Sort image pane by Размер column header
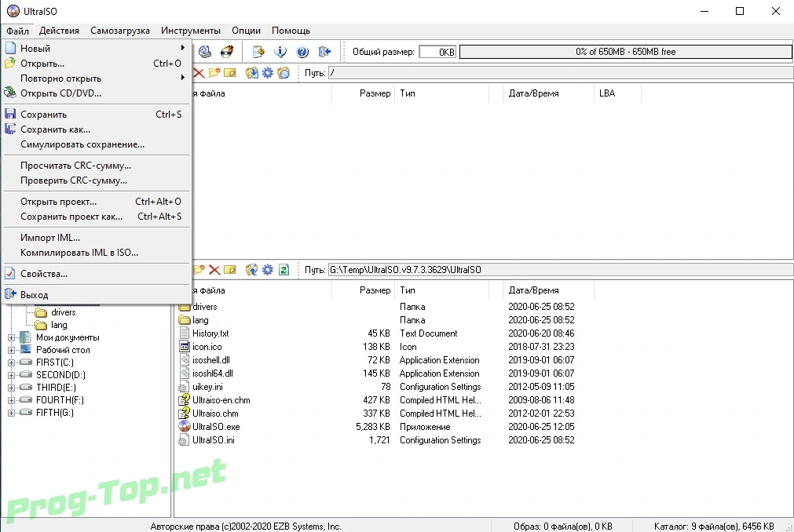 364,93
